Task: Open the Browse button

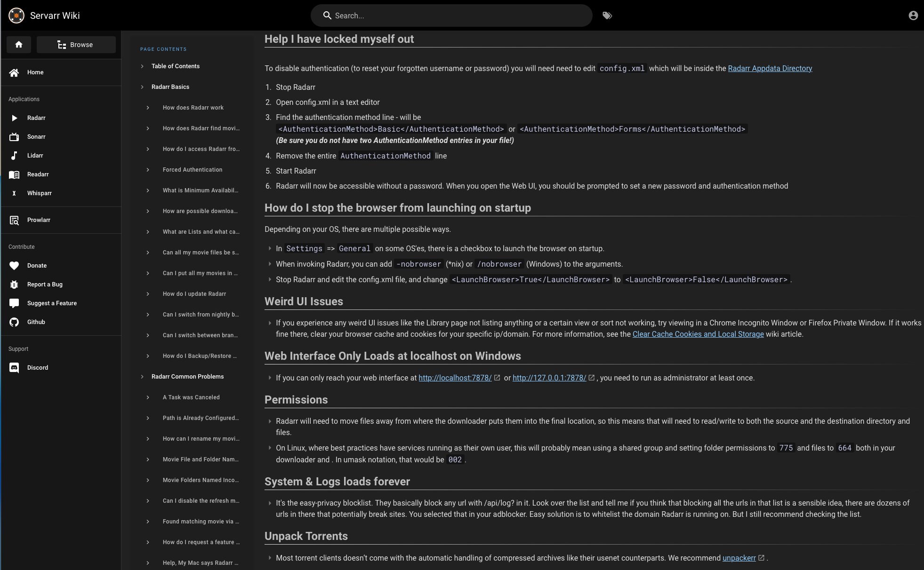Action: point(76,45)
